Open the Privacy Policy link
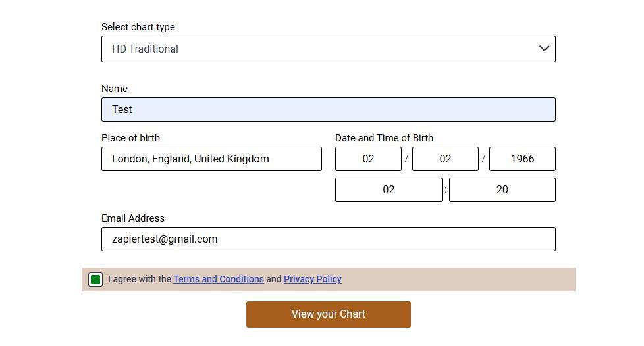 (313, 280)
